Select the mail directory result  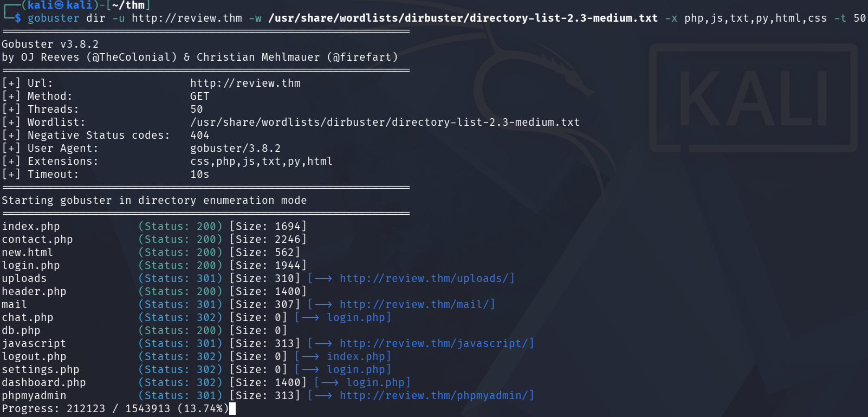(x=15, y=304)
